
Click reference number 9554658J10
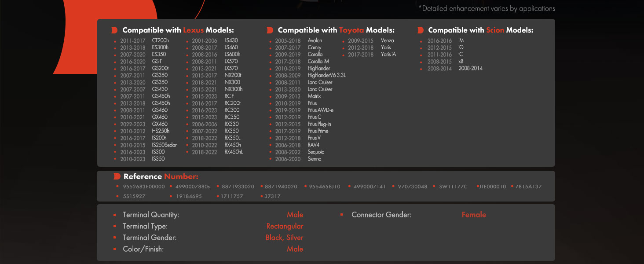tap(325, 187)
